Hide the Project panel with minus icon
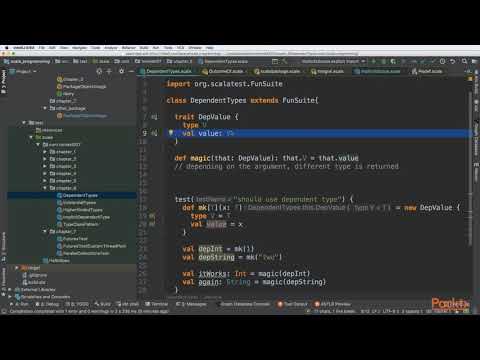 coord(131,71)
